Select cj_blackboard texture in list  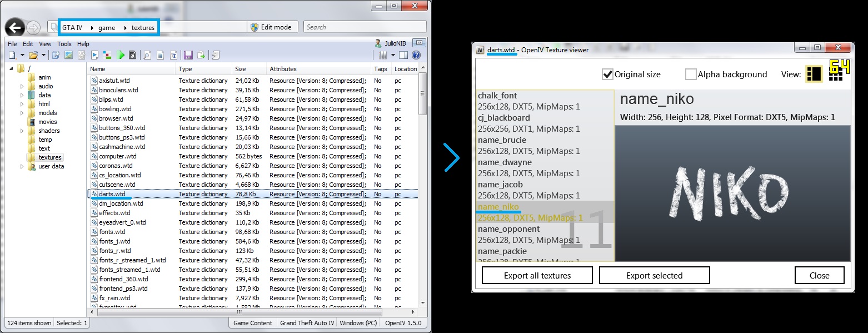click(545, 123)
